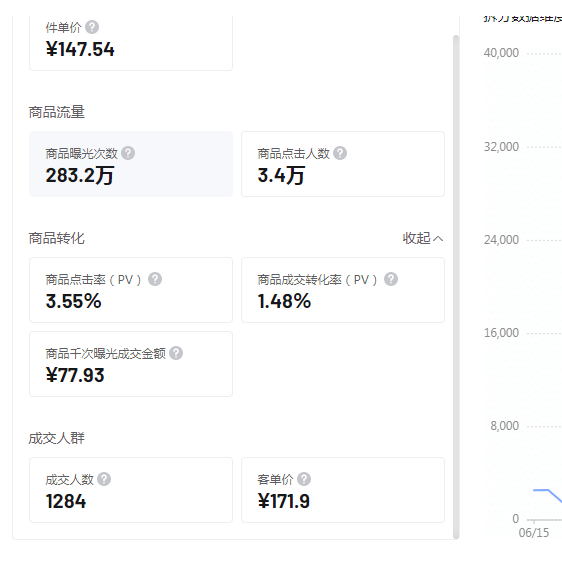Click the 06/15 date label on chart
Image resolution: width=562 pixels, height=567 pixels.
pyautogui.click(x=534, y=533)
